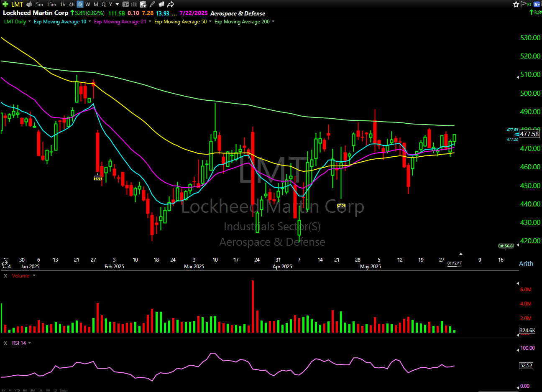Click the green plus add-symbol icon
Image resolution: width=542 pixels, height=392 pixels.
[5, 4]
